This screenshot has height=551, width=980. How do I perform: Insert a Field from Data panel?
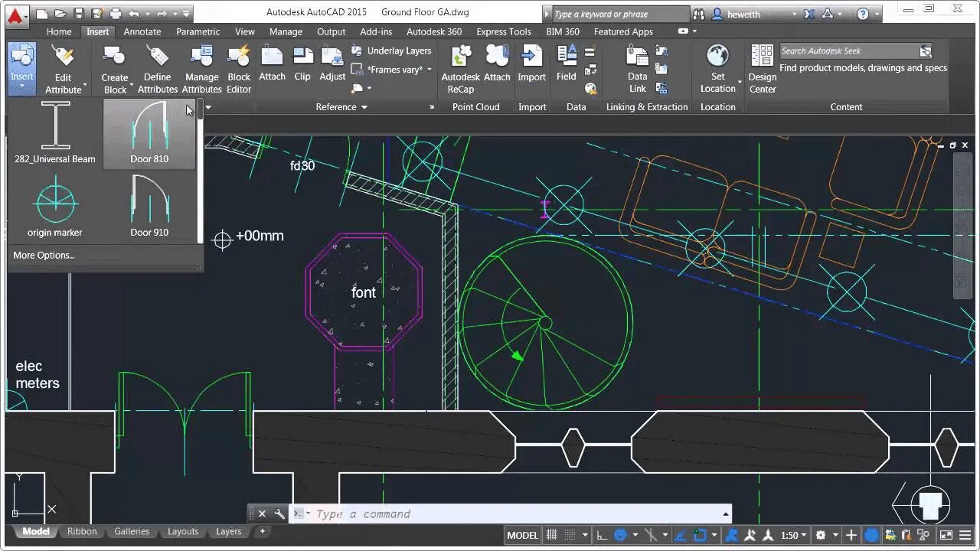tap(567, 64)
